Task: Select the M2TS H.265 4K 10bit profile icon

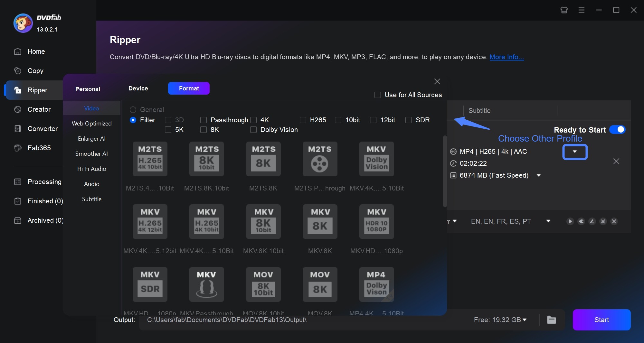Action: (x=150, y=159)
